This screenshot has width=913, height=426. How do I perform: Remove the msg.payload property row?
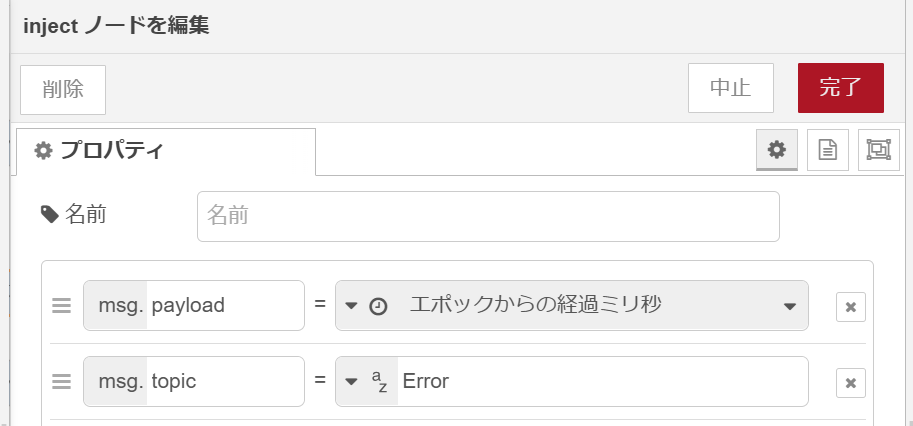pos(851,307)
